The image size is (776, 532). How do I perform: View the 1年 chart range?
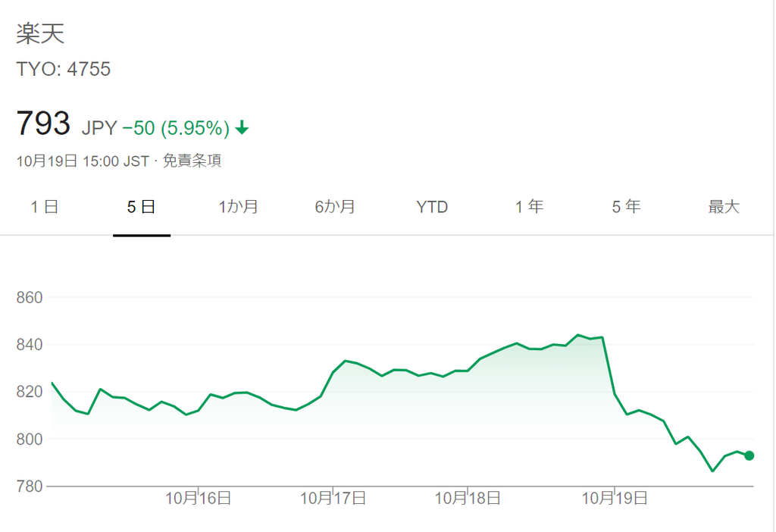tap(529, 207)
